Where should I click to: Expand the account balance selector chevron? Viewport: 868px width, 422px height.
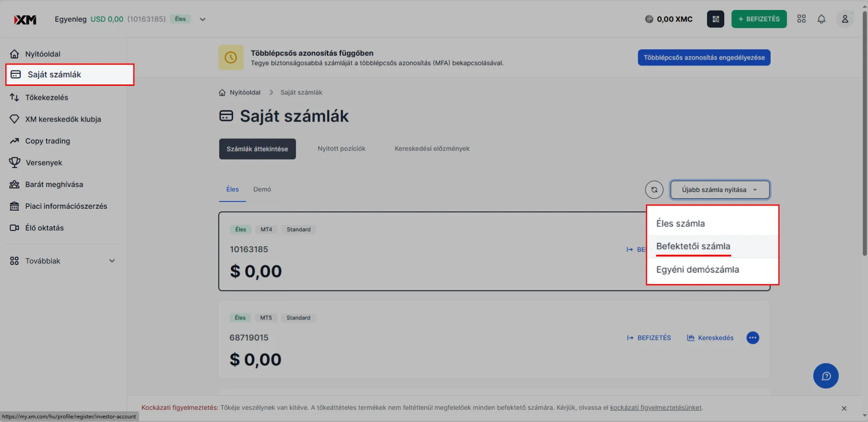point(203,19)
